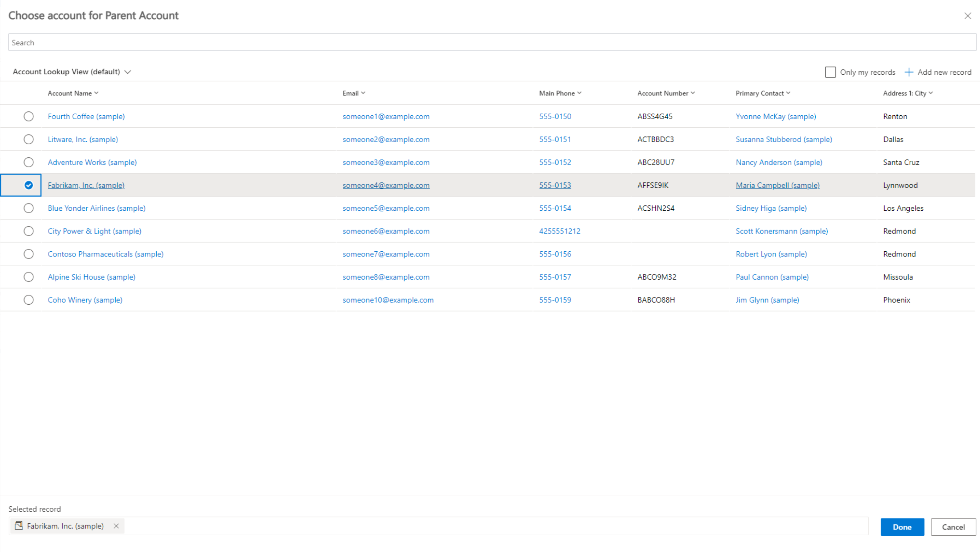This screenshot has height=552, width=980.
Task: Click the Account Number sort icon
Action: (x=693, y=93)
